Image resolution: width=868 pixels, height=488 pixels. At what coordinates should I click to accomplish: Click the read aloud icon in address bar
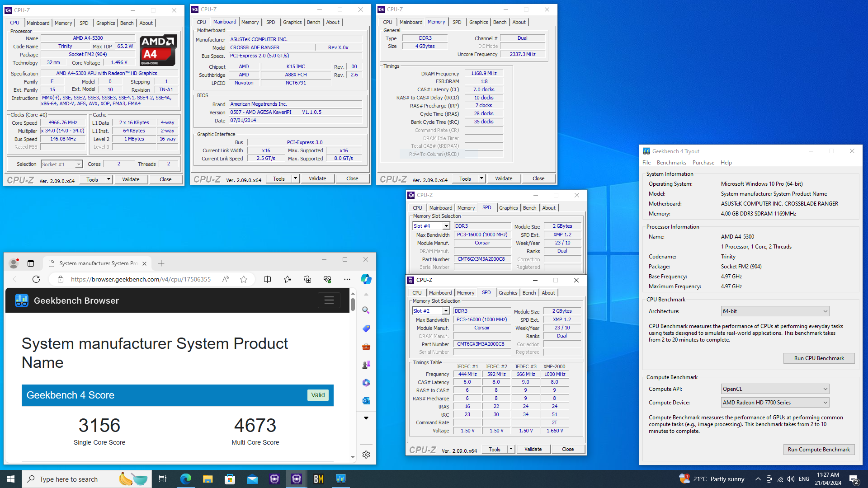pos(226,279)
